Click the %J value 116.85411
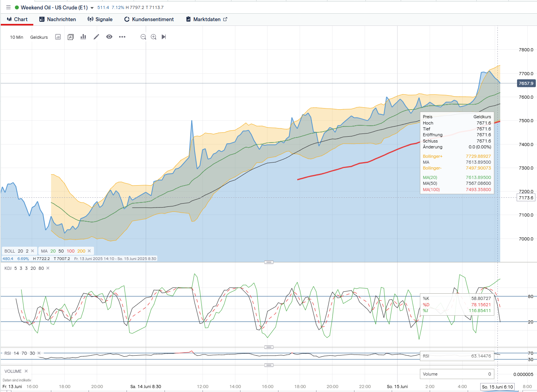Viewport: 537px width, 392px height. click(x=480, y=311)
